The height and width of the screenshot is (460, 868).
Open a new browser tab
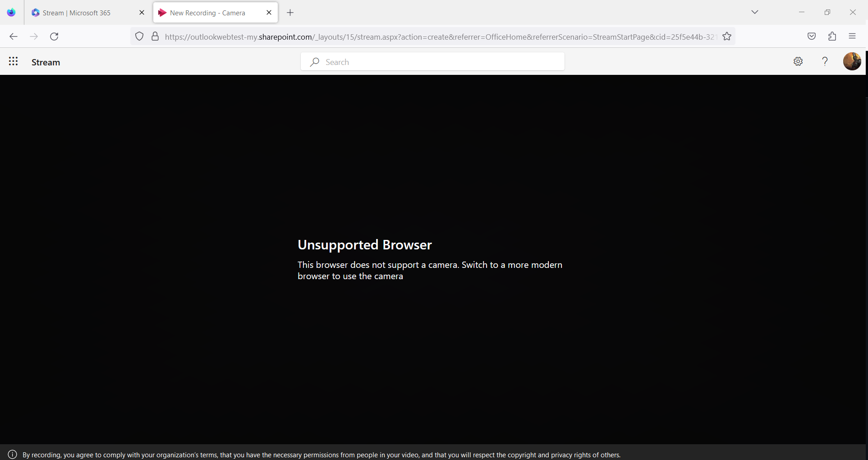pos(290,13)
